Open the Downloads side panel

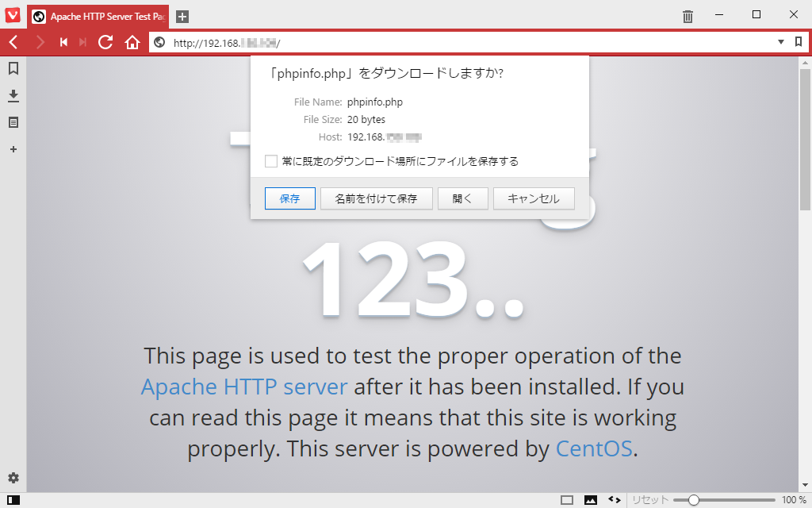tap(13, 95)
